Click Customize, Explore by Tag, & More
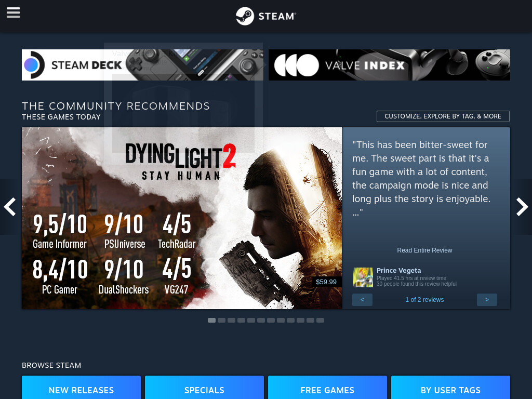Viewport: 532px width, 399px height. (x=443, y=116)
